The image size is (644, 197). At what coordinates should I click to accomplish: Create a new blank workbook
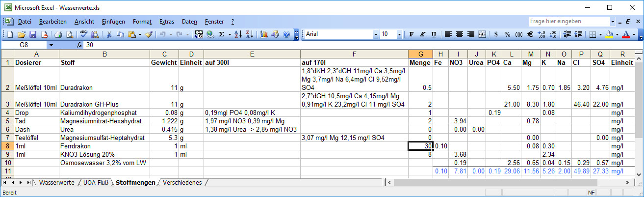pyautogui.click(x=10, y=34)
